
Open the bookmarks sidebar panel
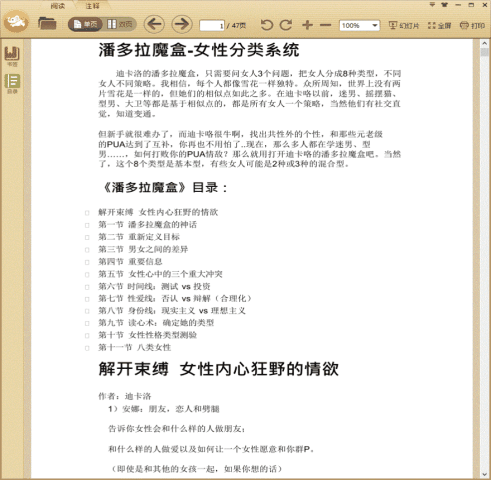pos(12,56)
